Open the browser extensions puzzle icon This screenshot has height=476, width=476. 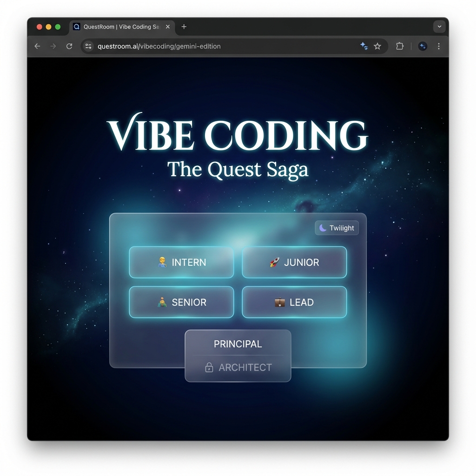point(399,46)
